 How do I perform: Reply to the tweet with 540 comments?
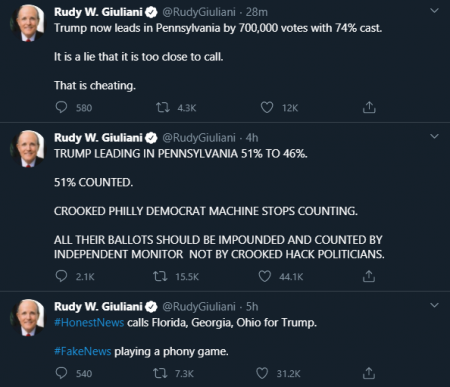[61, 373]
